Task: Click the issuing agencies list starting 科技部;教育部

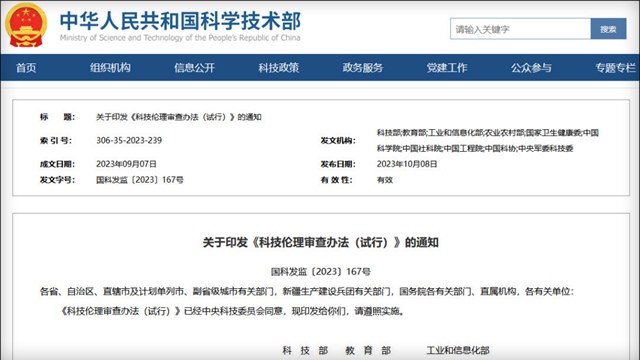Action: pos(487,140)
